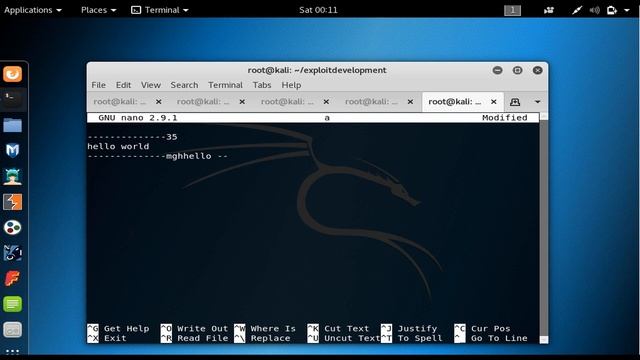
Task: Open the File menu
Action: click(x=98, y=85)
